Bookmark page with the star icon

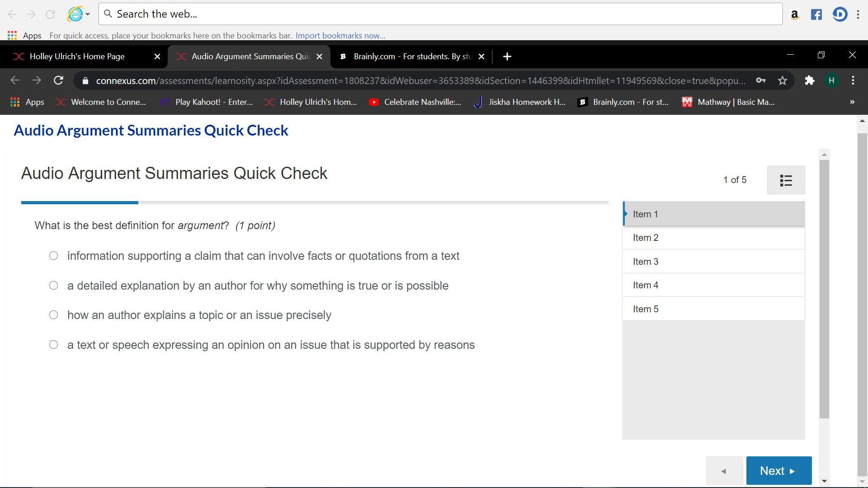(x=783, y=81)
